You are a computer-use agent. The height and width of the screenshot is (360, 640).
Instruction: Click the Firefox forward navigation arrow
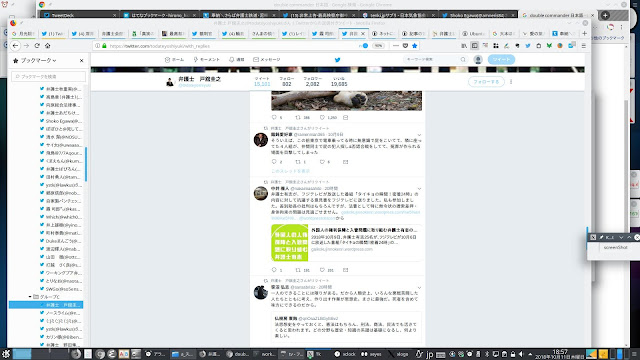(26, 46)
